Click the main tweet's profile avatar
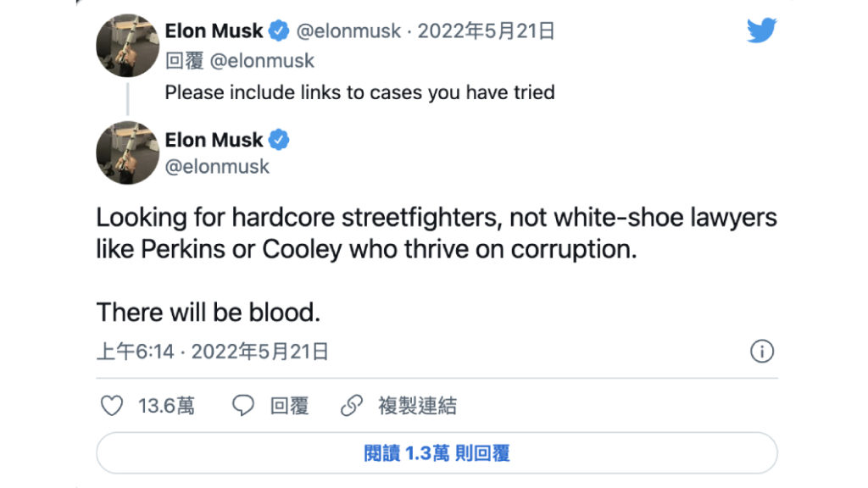Screen dimensions: 868x488 pyautogui.click(x=128, y=152)
